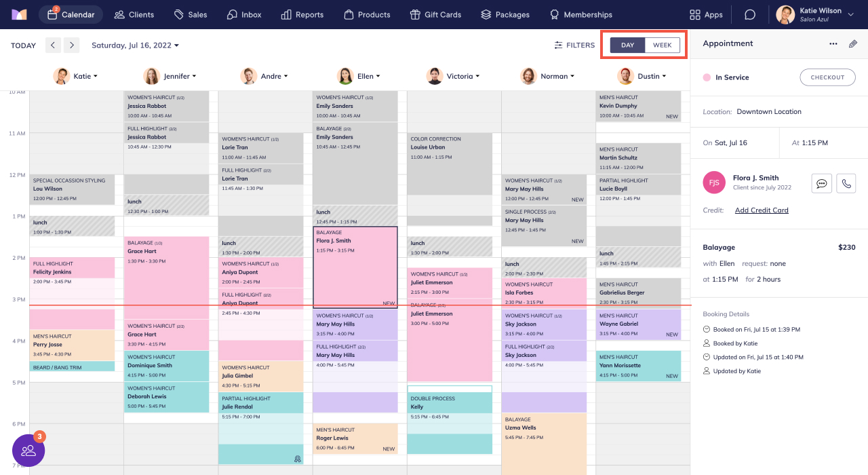Click the filters slider icon
This screenshot has width=868, height=475.
[559, 45]
